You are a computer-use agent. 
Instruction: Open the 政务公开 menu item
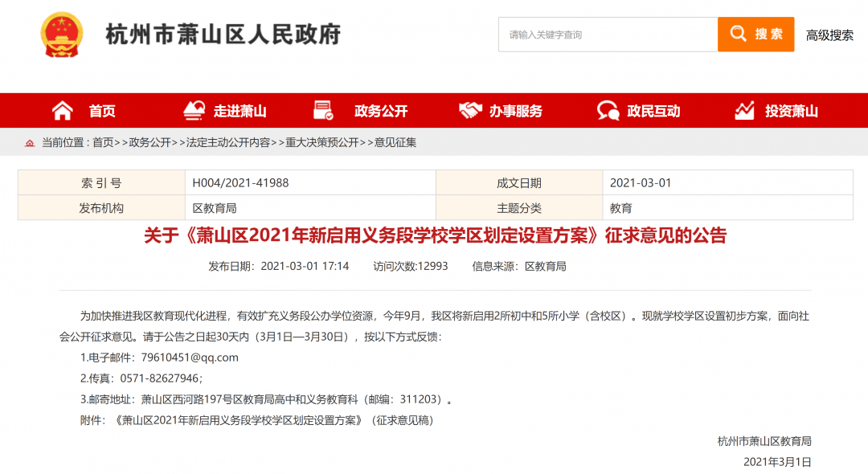click(x=381, y=111)
